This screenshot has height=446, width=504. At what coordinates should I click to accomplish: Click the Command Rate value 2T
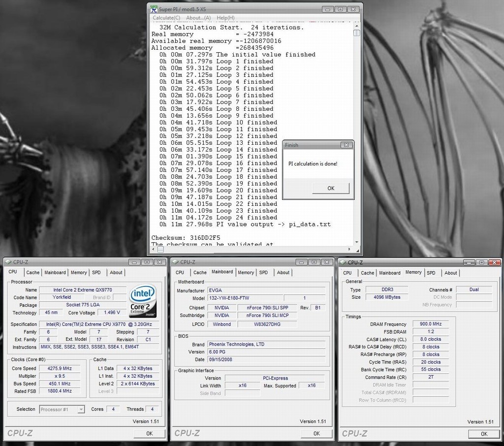click(x=431, y=377)
